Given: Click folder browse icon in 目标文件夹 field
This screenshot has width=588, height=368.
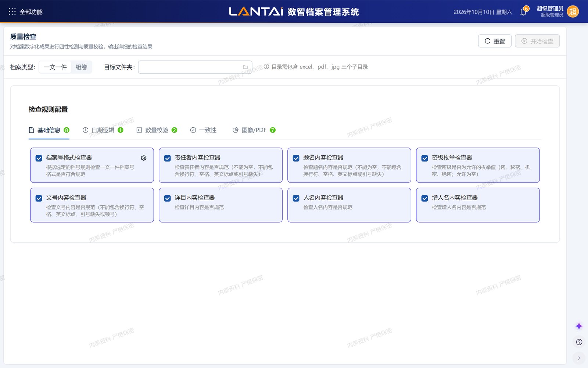Looking at the screenshot, I should tap(245, 67).
